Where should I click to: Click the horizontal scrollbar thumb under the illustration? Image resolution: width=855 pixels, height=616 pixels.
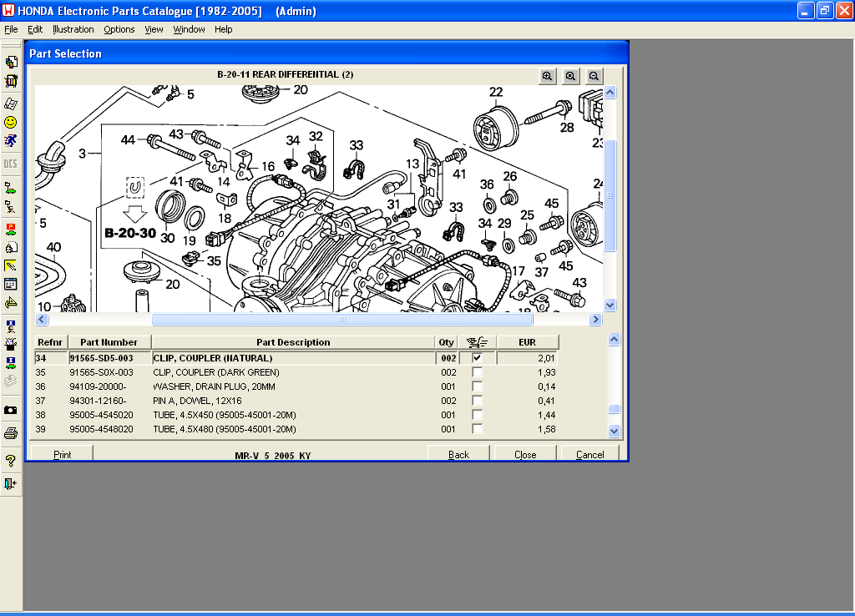coord(342,320)
